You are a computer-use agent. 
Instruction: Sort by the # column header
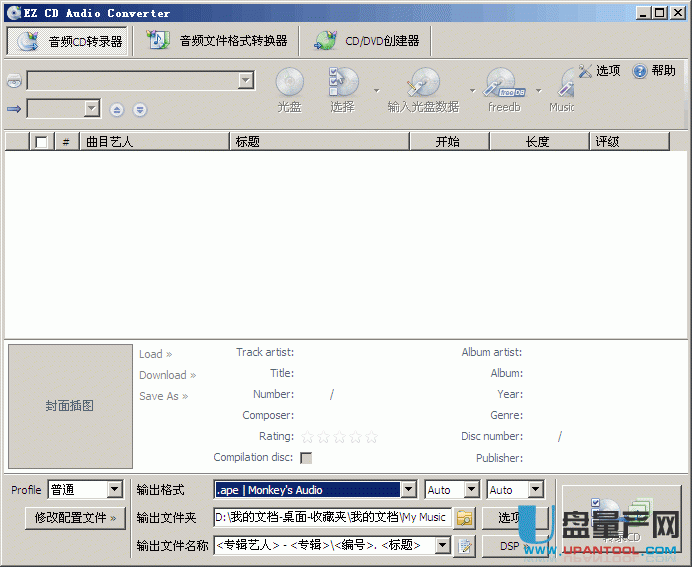[x=67, y=142]
